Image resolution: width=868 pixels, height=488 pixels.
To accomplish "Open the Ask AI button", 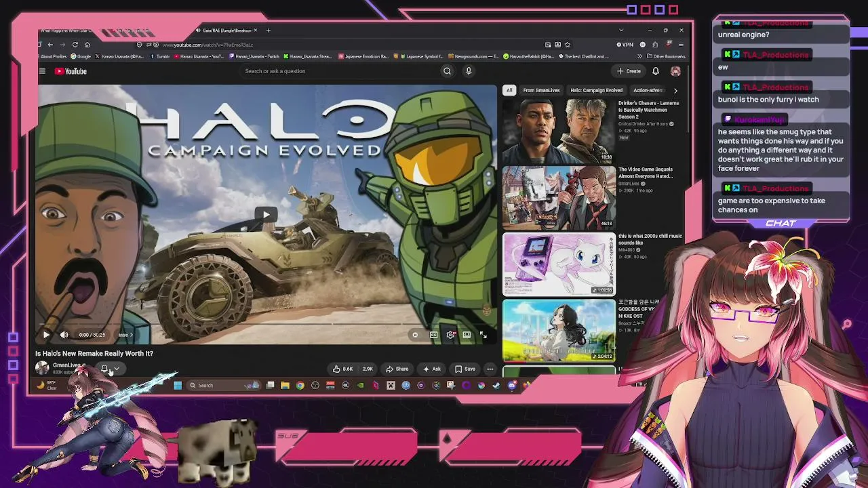I will coord(431,369).
